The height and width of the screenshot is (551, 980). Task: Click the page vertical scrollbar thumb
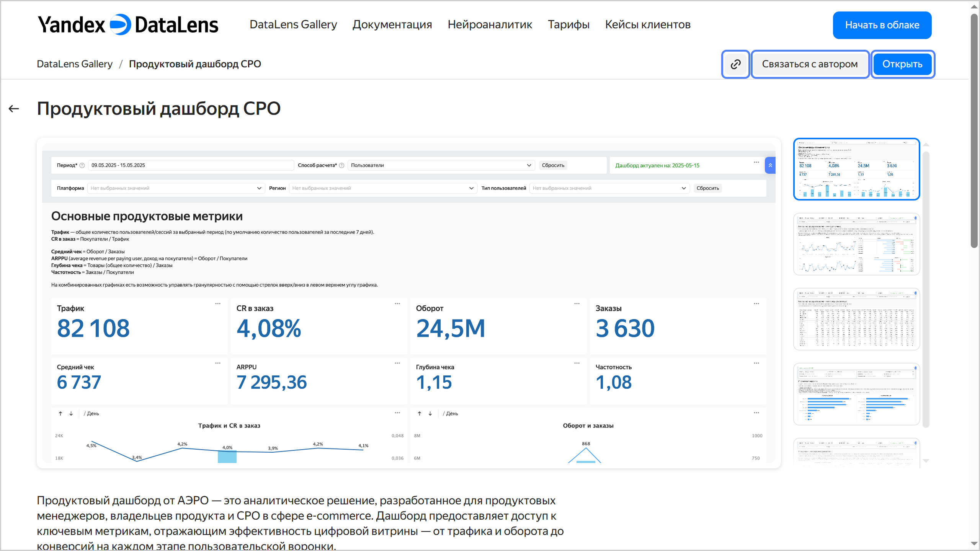click(x=974, y=130)
